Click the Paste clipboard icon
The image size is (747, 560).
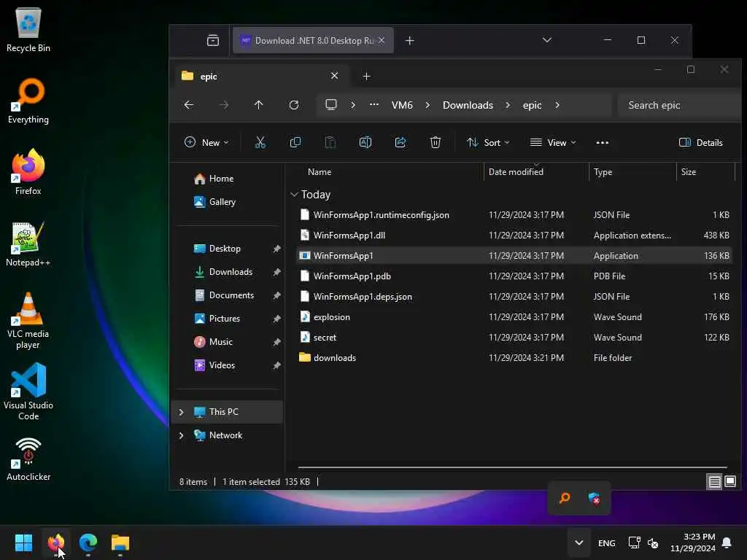pos(330,142)
